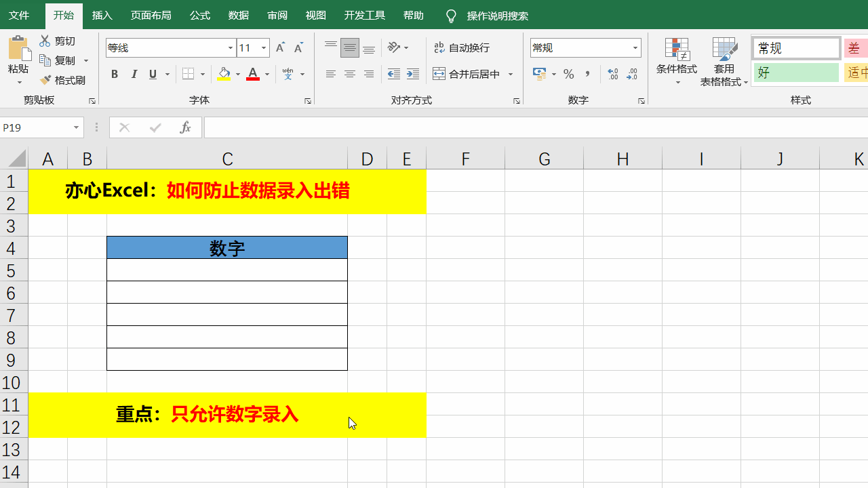The image size is (868, 488).
Task: Increase indent icon
Action: point(413,74)
